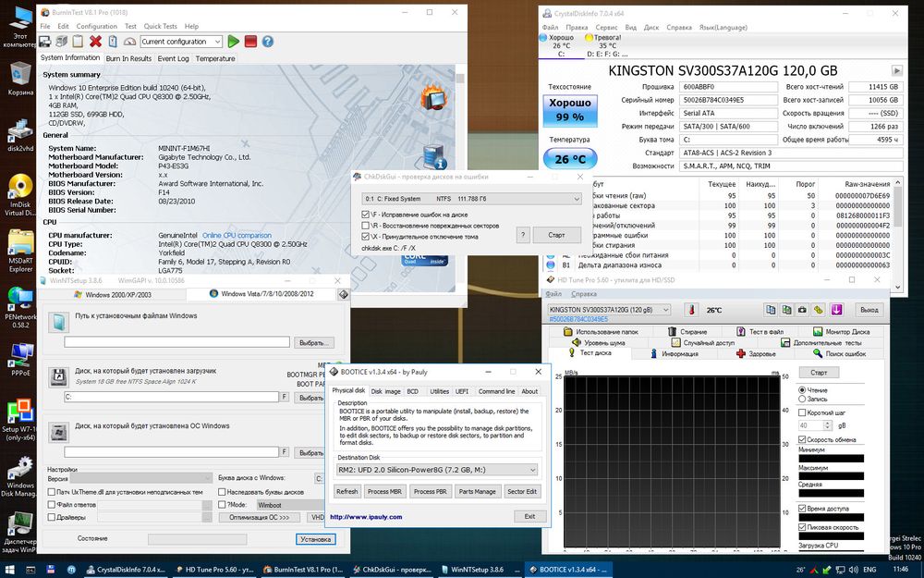The width and height of the screenshot is (924, 578).
Task: Open the PENetwork desktop icon
Action: tap(20, 307)
